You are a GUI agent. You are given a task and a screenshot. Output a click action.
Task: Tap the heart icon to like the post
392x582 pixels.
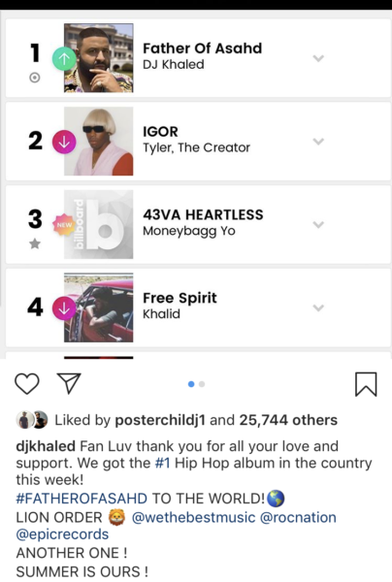pyautogui.click(x=27, y=383)
